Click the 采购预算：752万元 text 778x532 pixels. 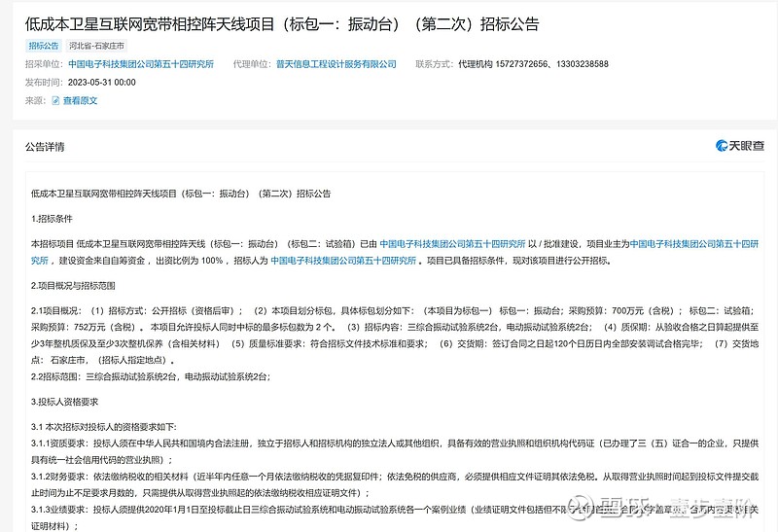coord(68,327)
